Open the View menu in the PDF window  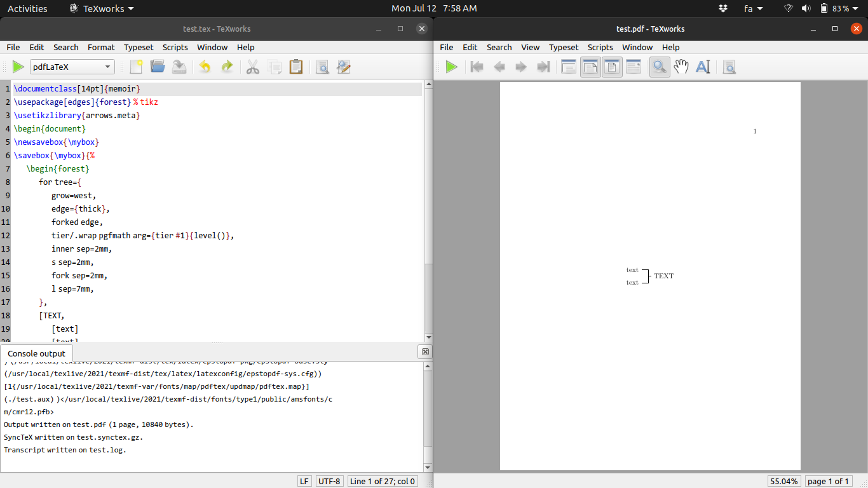[530, 47]
